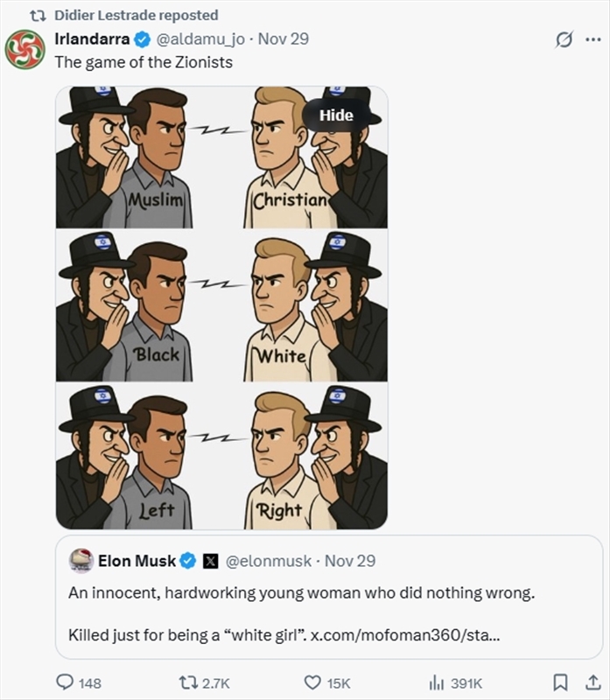Open Elon Musk's small avatar in quoted post
This screenshot has height=700, width=610.
coord(81,560)
